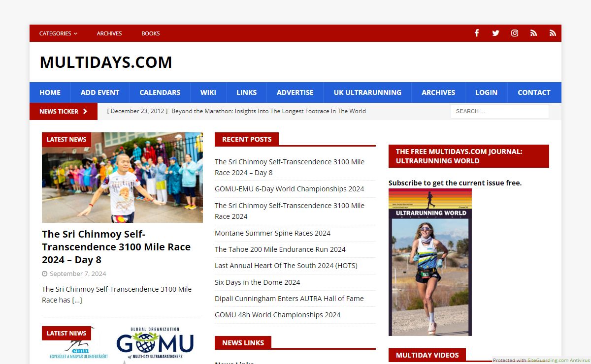Open the 3100 Mile Race runner photo
This screenshot has height=364, width=591.
coord(122,178)
